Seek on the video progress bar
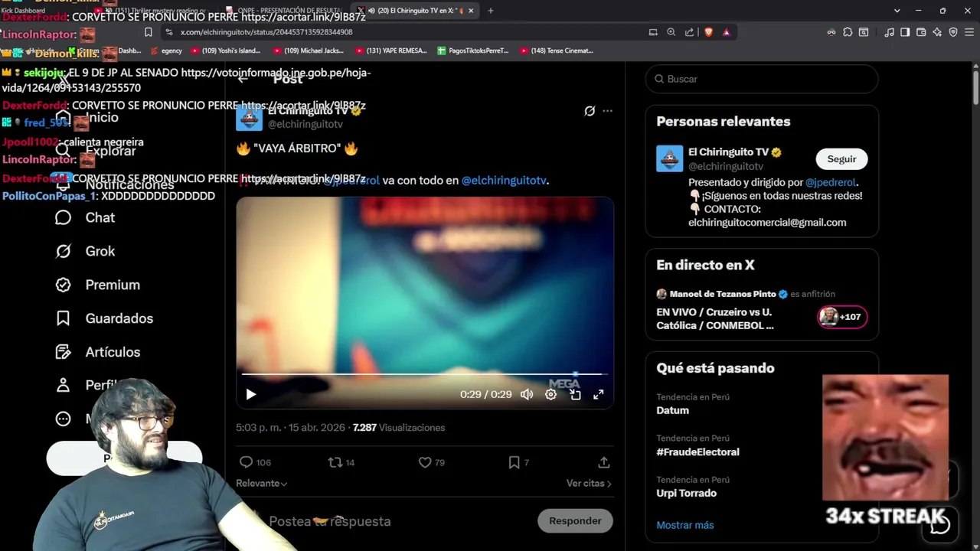980x551 pixels. click(425, 374)
